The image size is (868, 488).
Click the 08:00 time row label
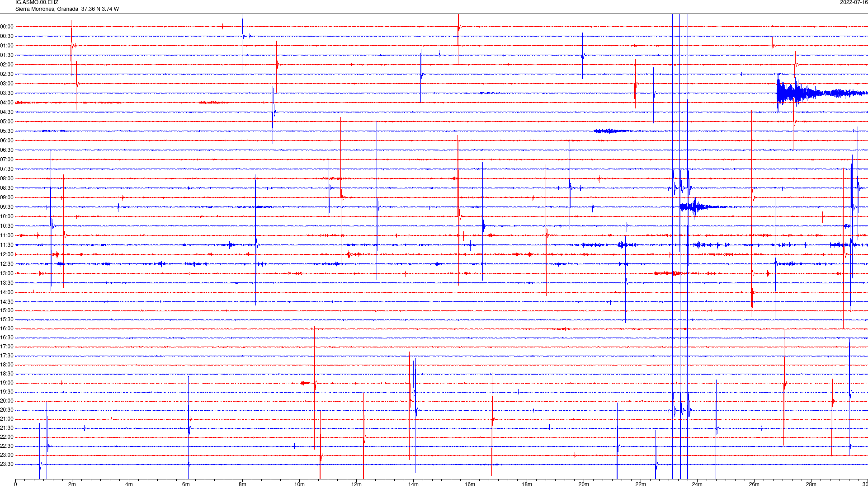click(x=7, y=178)
